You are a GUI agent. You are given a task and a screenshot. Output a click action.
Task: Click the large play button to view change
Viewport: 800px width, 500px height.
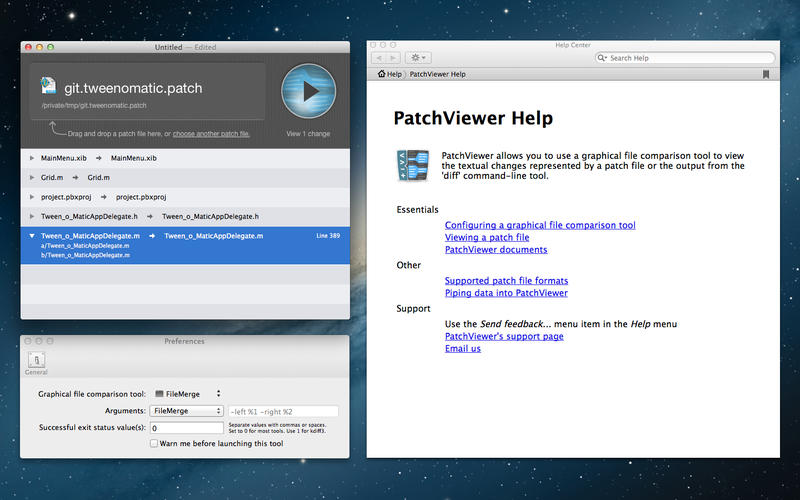tap(308, 91)
